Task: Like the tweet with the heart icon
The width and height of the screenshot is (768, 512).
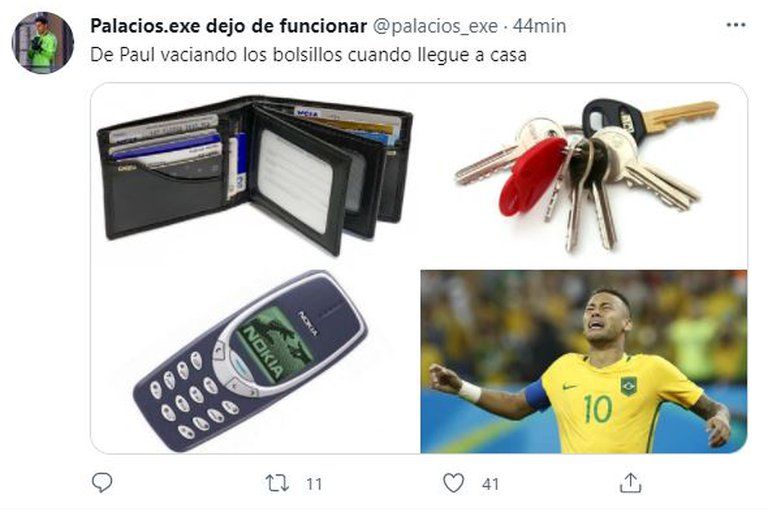Action: [x=454, y=483]
